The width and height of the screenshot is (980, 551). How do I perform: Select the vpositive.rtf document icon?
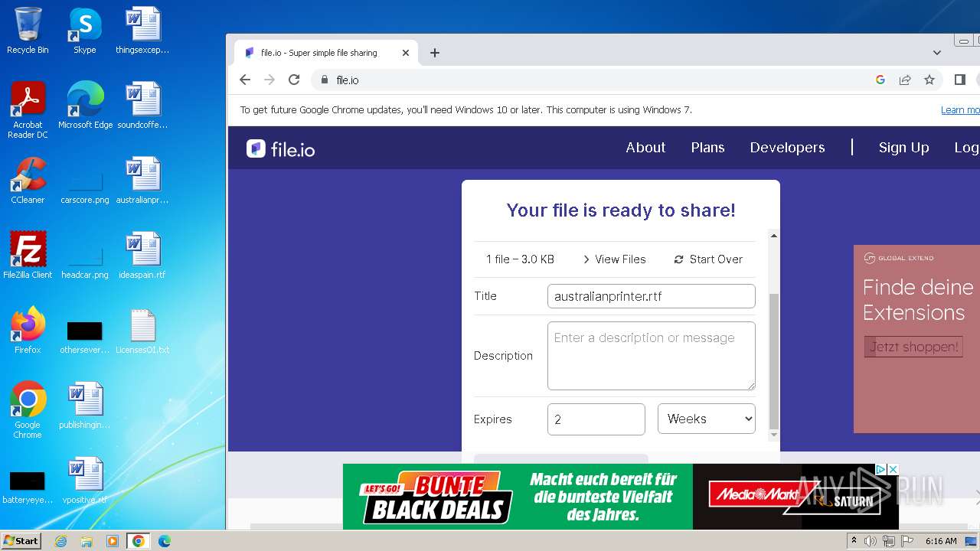click(x=85, y=481)
